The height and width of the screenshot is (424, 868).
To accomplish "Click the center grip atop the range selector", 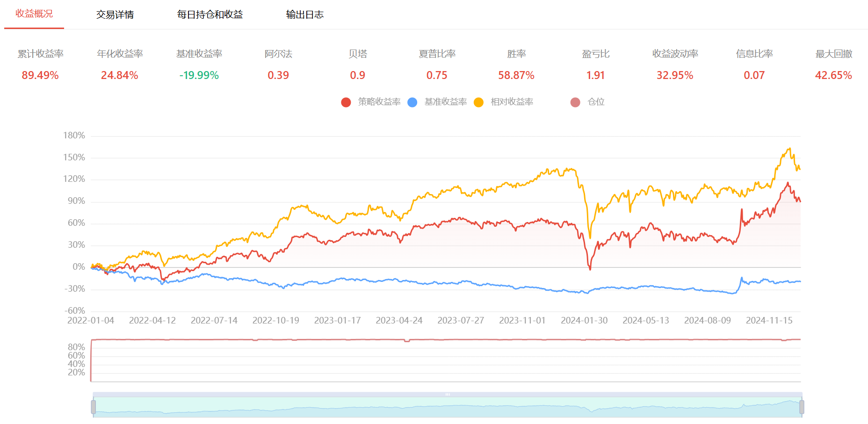I will 448,395.
